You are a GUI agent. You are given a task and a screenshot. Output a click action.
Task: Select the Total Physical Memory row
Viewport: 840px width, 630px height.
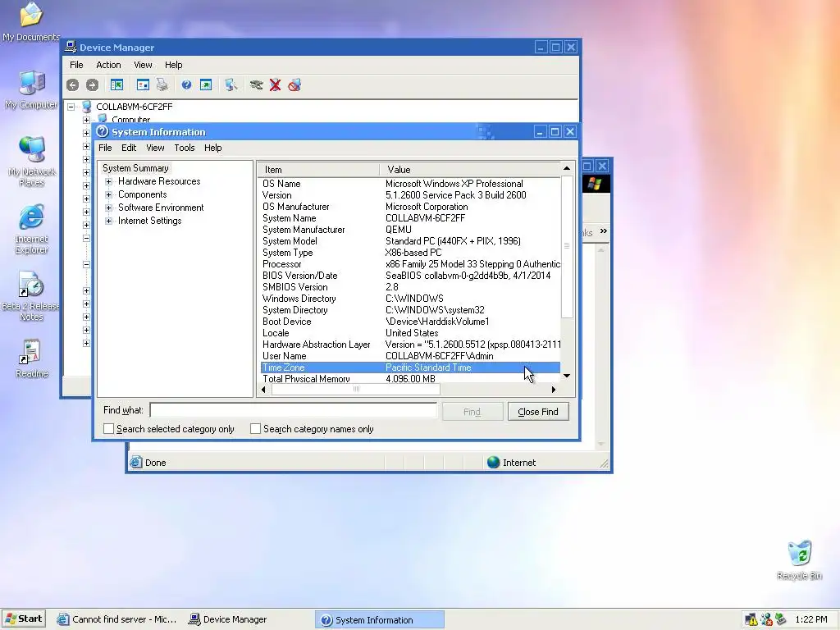(410, 378)
